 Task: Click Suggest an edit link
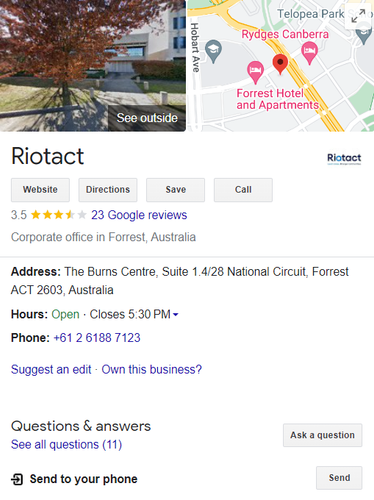[x=51, y=369]
